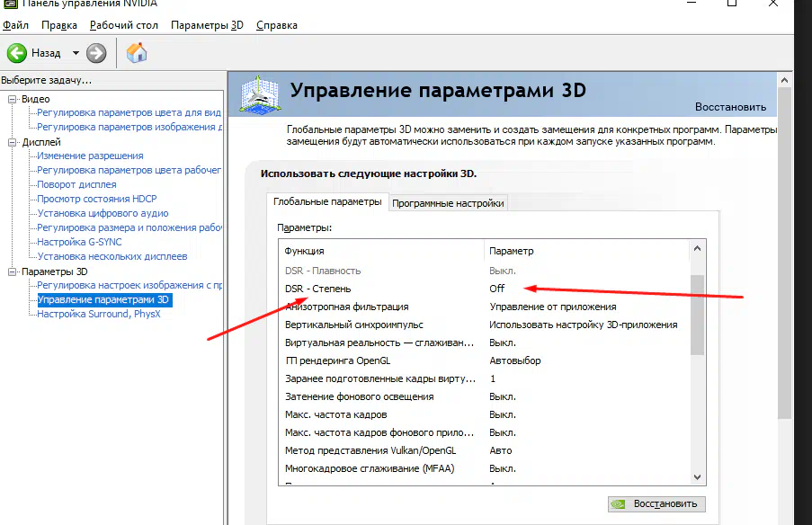812x525 pixels.
Task: Click the Автовыбор value
Action: [x=514, y=360]
